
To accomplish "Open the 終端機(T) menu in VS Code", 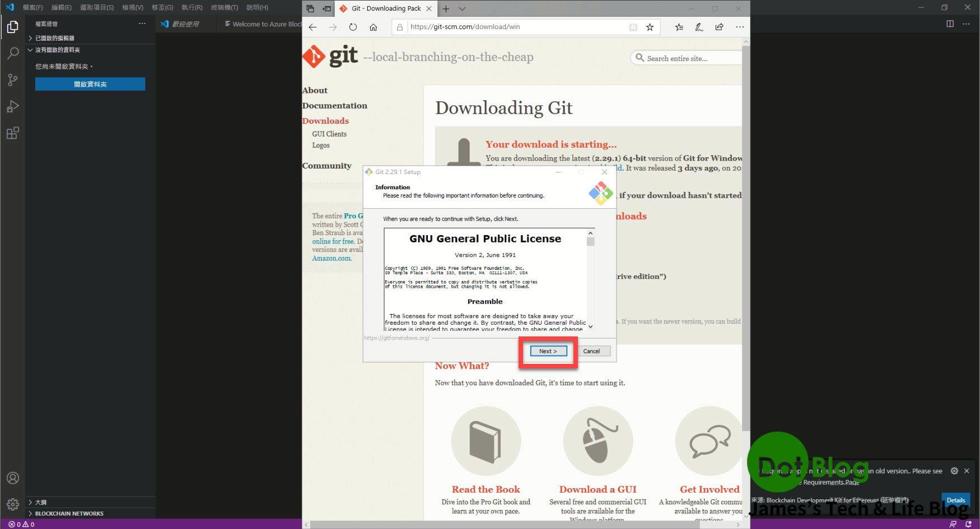I will click(x=225, y=7).
